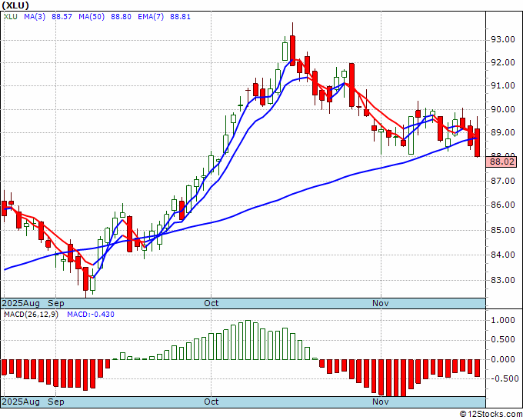
Task: Click Nov on the price chart date axis
Action: 381,303
